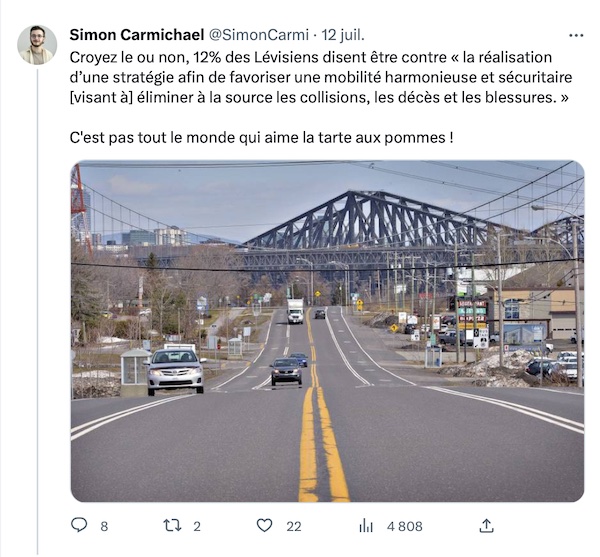Viewport: 600px width, 557px height.
Task: Open the three-dot more options menu
Action: (576, 36)
